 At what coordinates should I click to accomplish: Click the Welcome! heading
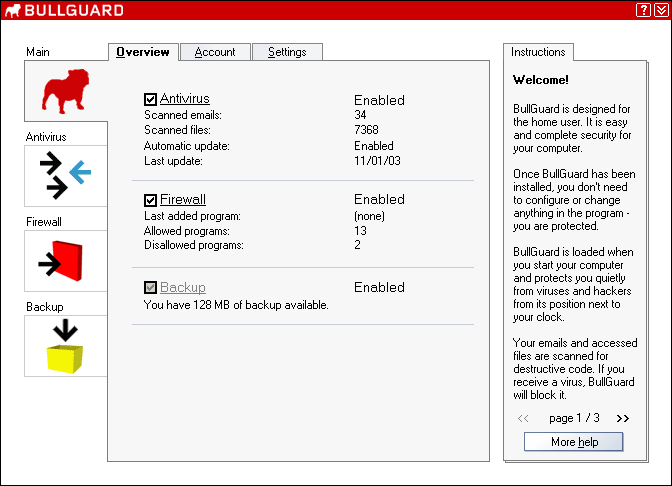point(541,80)
